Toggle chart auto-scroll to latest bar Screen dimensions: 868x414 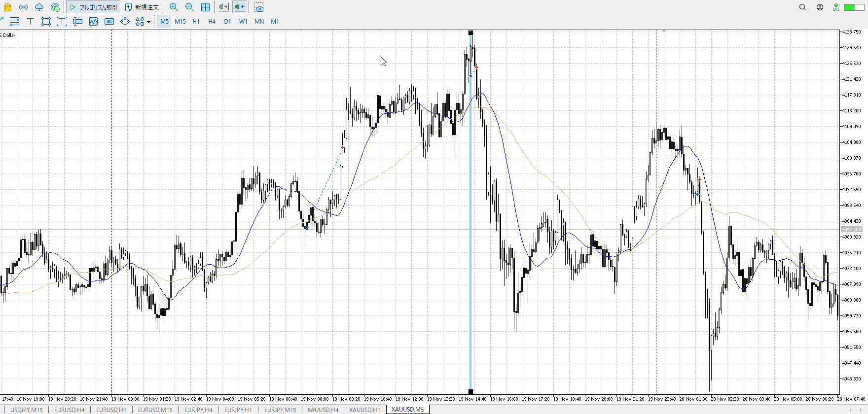coord(223,7)
